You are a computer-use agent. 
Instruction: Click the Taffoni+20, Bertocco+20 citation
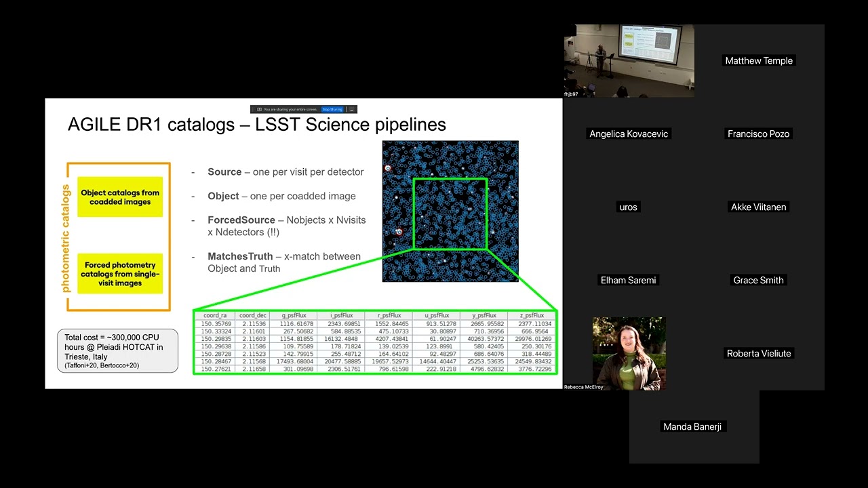click(x=102, y=366)
